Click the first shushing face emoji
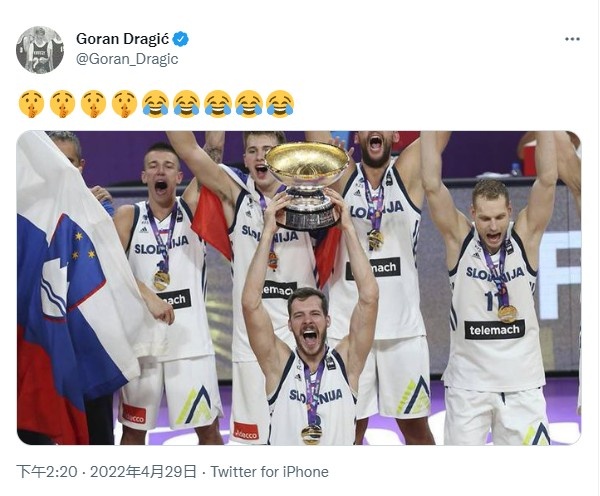This screenshot has width=600, height=496. tap(31, 104)
